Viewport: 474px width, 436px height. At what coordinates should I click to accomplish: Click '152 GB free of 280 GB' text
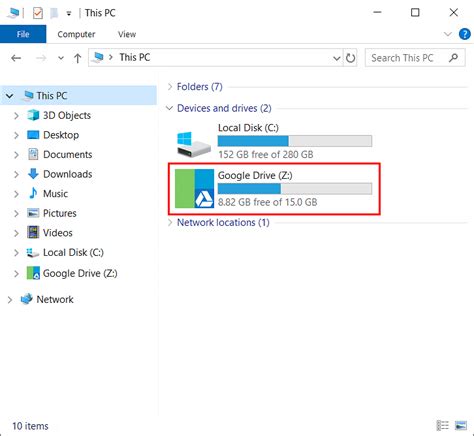[266, 154]
